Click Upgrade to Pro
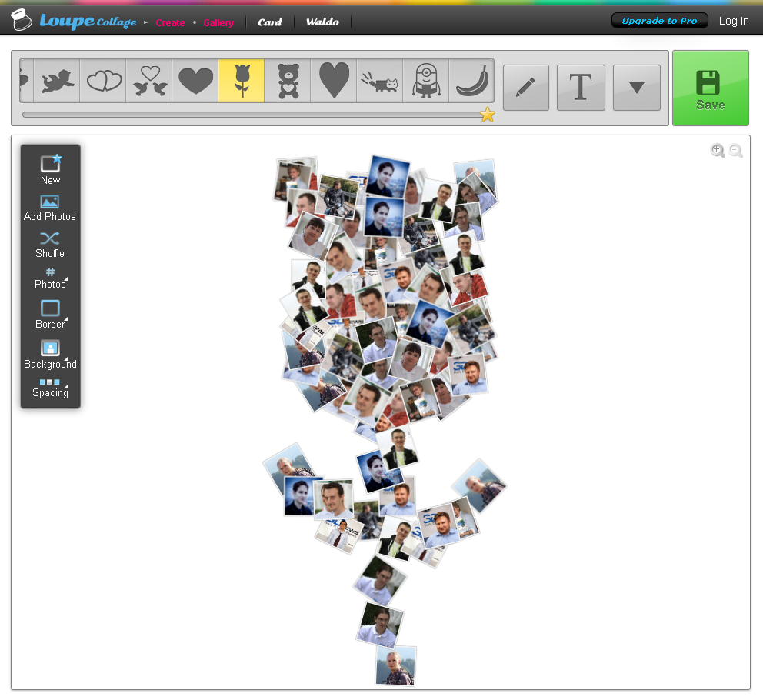Viewport: 763px width, 700px height. [659, 21]
